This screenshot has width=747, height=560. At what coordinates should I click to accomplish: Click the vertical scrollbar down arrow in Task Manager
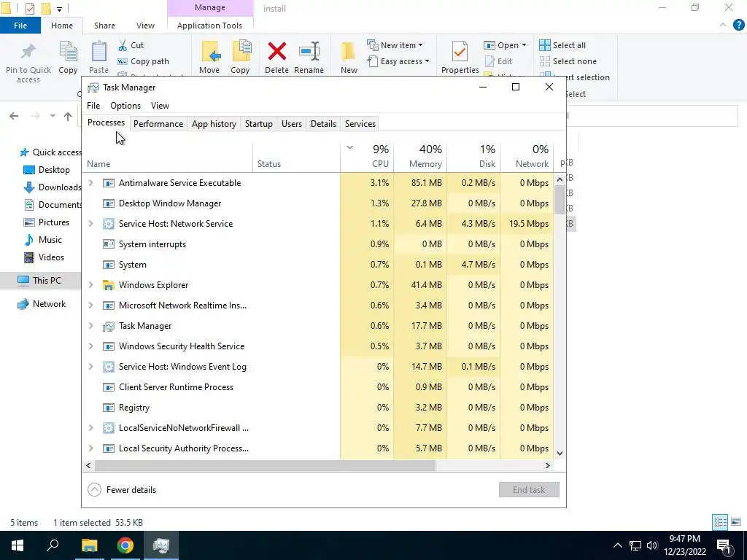coord(560,454)
